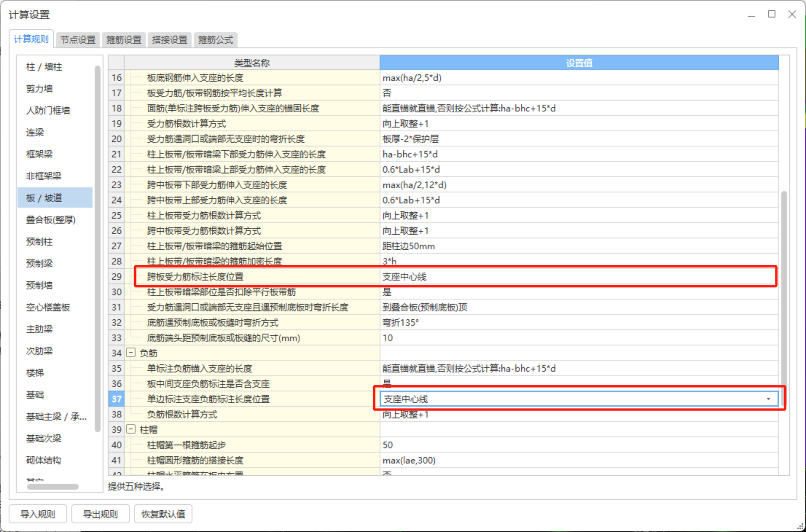Select 预制梁 in the component list
This screenshot has width=806, height=532.
coord(55,263)
